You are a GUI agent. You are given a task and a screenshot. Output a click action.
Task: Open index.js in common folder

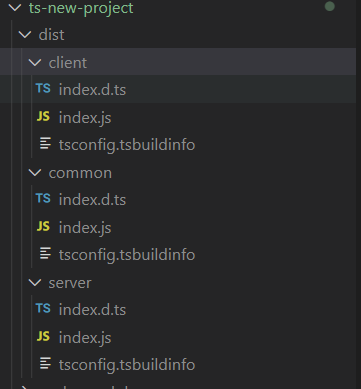coord(85,228)
